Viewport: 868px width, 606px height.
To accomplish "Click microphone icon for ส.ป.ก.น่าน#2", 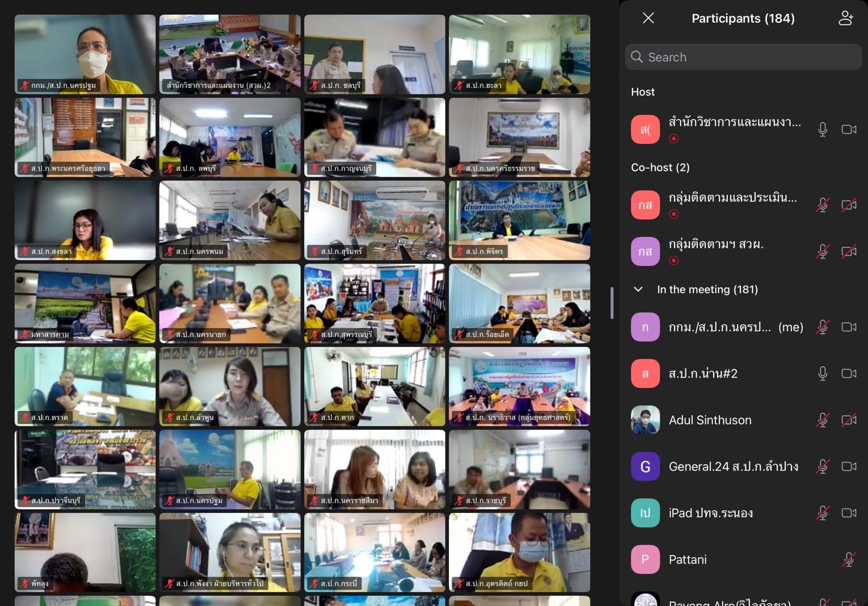I will coord(823,374).
